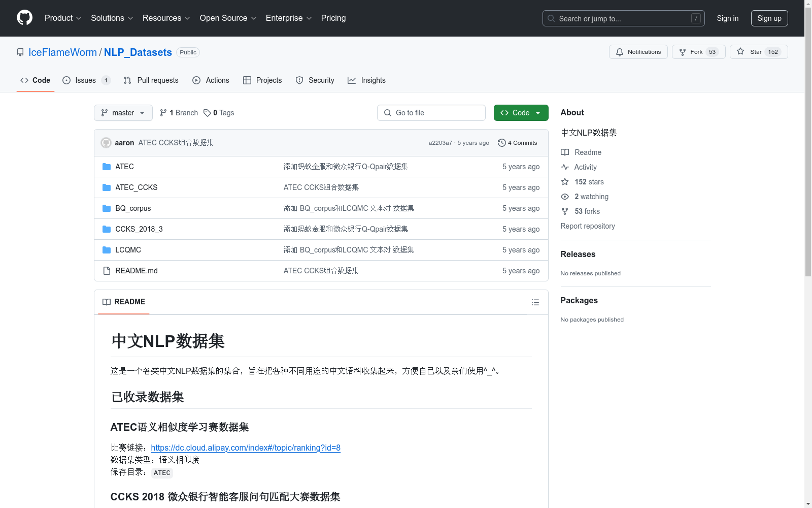
Task: Select the README tab header
Action: 124,302
